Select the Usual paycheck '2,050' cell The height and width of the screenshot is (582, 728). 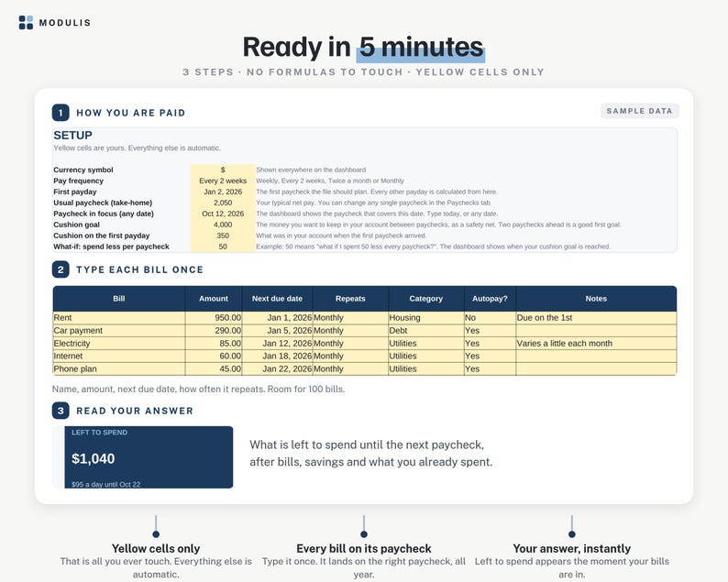(223, 203)
